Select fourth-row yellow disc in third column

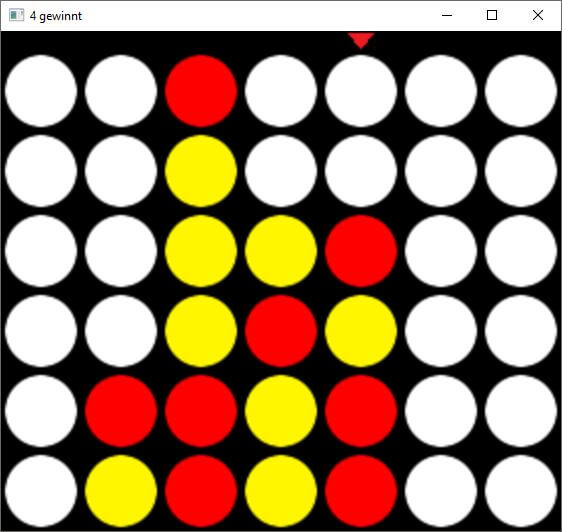pos(201,331)
